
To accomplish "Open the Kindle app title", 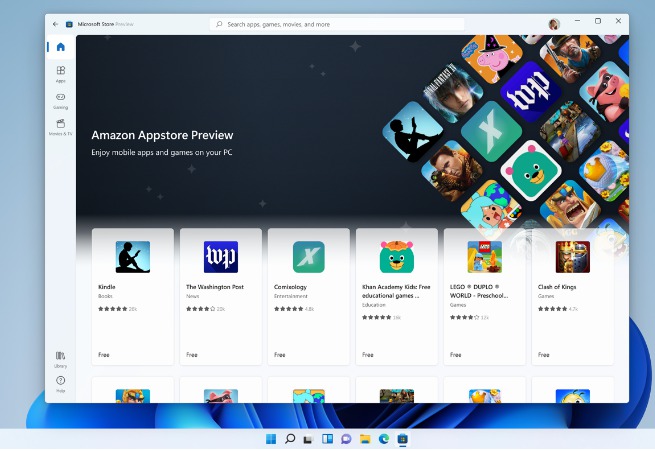I will [x=107, y=287].
